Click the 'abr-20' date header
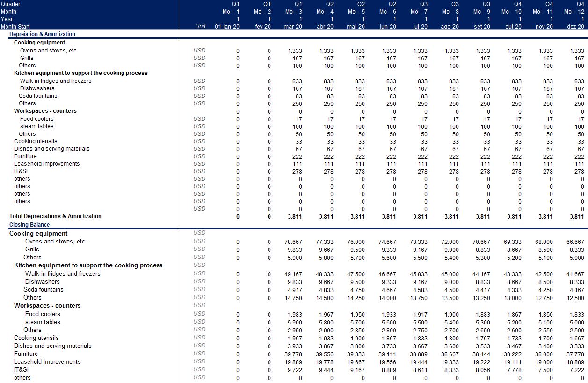 (x=325, y=26)
